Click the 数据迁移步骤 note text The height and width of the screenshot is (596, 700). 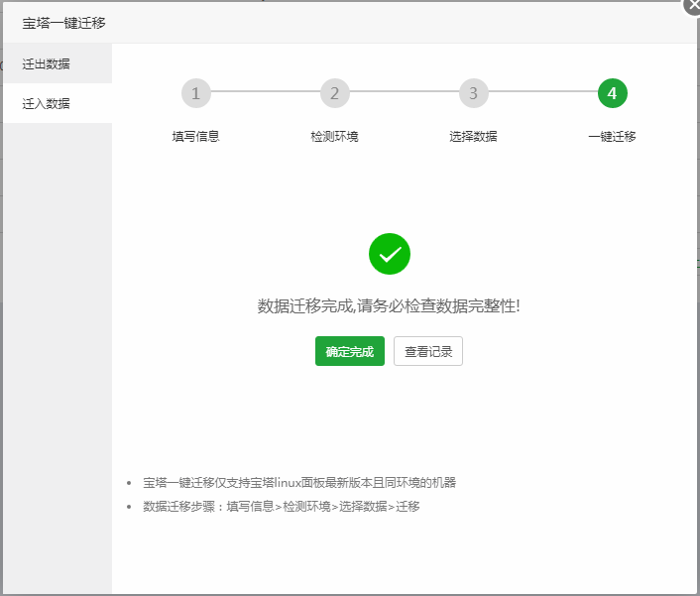click(x=282, y=507)
